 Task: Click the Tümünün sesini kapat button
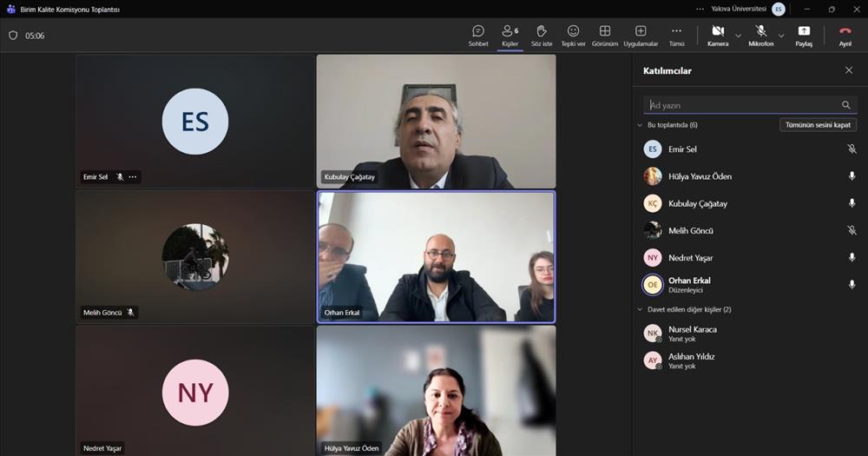click(818, 125)
